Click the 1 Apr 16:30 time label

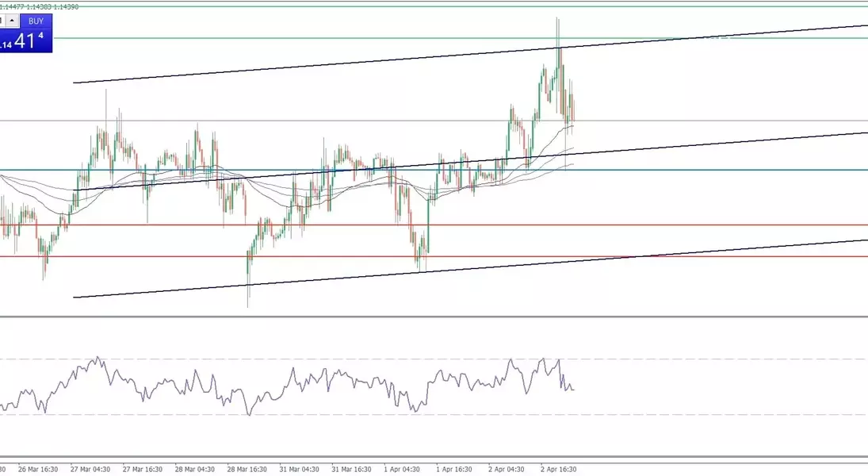coord(454,470)
